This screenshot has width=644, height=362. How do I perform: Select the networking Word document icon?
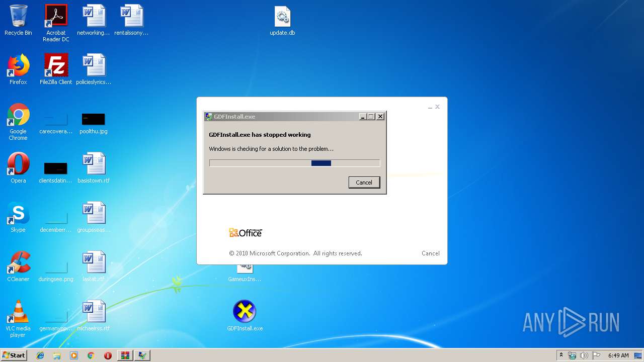94,20
